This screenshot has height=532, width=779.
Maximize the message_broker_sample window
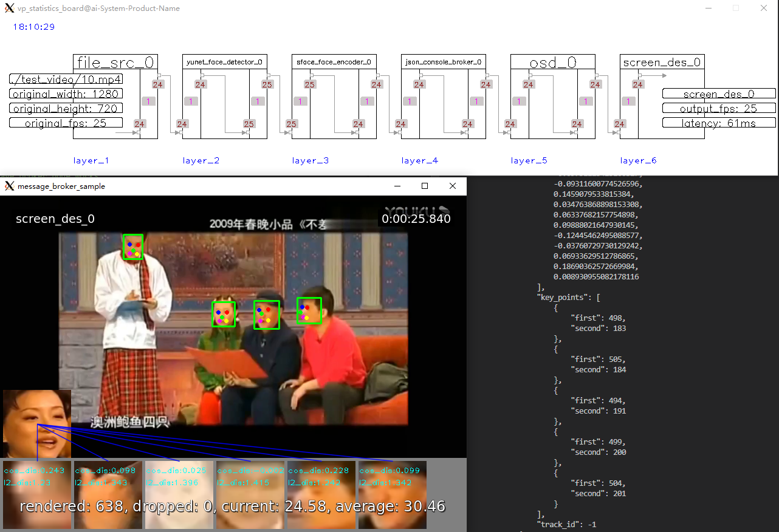click(x=425, y=186)
